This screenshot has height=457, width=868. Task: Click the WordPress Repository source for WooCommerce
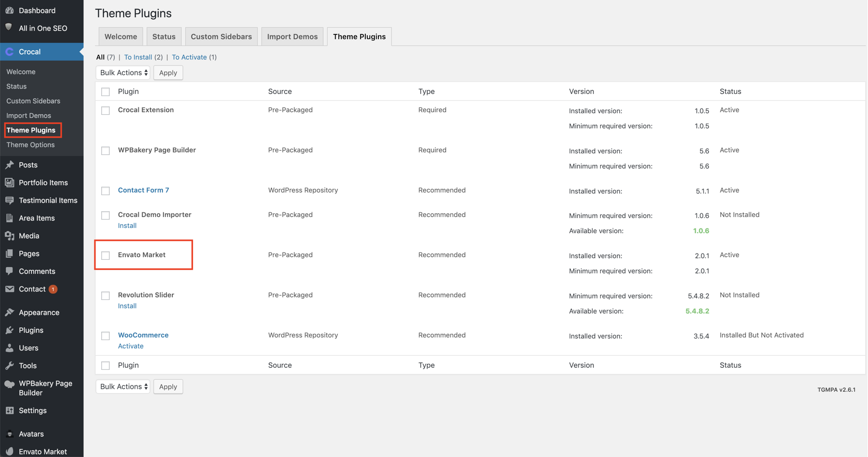[303, 335]
